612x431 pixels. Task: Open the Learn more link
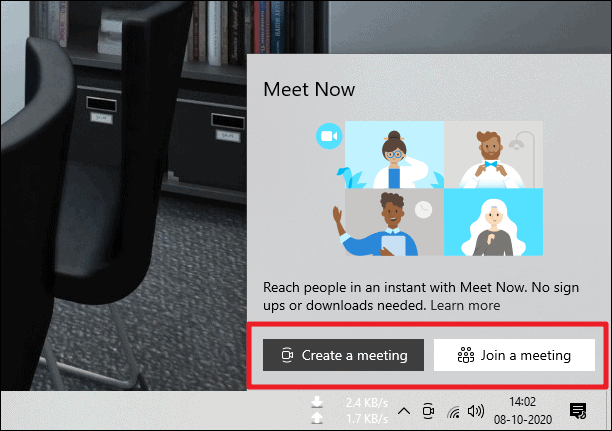point(465,305)
